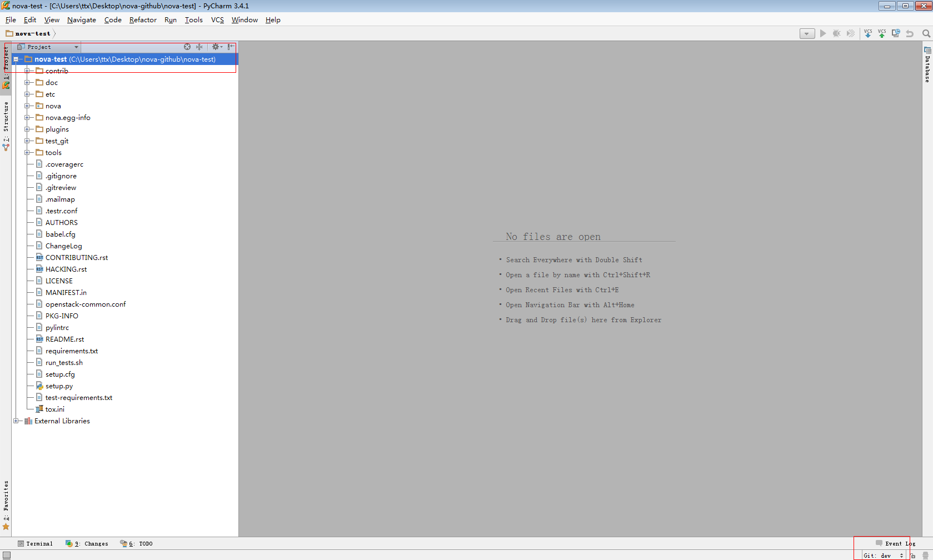Screen dimensions: 933x560
Task: Toggle the Favorites tool window tab
Action: [x=6, y=505]
